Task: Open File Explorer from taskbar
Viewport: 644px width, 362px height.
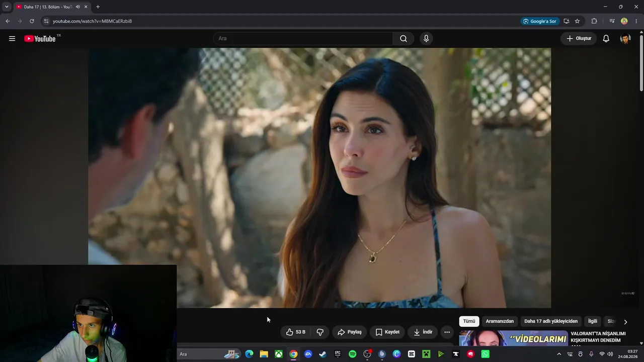Action: tap(264, 354)
